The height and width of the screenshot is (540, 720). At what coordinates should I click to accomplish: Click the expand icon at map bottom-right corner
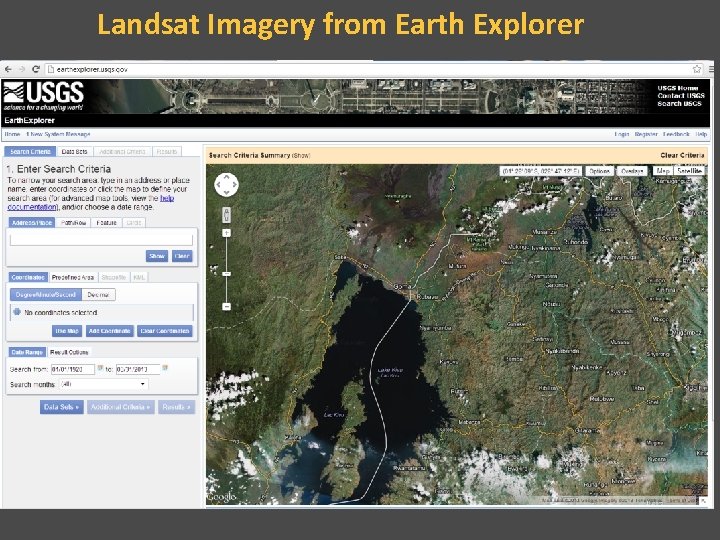click(x=703, y=501)
